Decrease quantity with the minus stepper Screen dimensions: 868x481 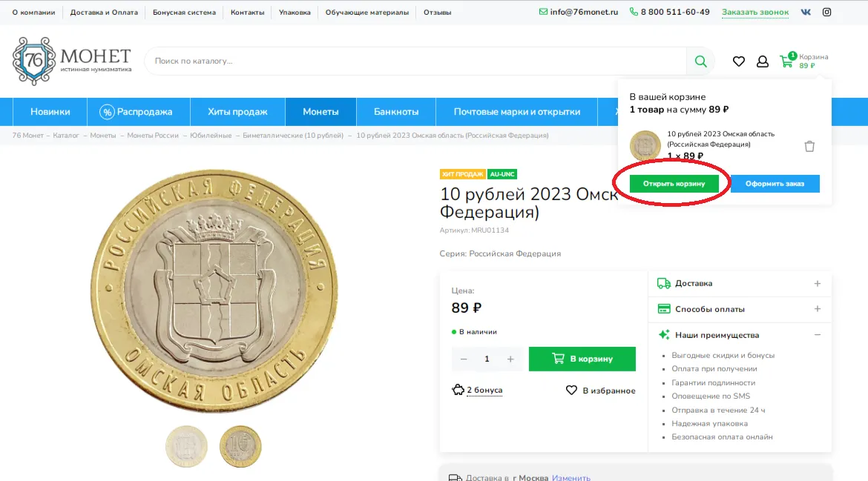(x=464, y=359)
